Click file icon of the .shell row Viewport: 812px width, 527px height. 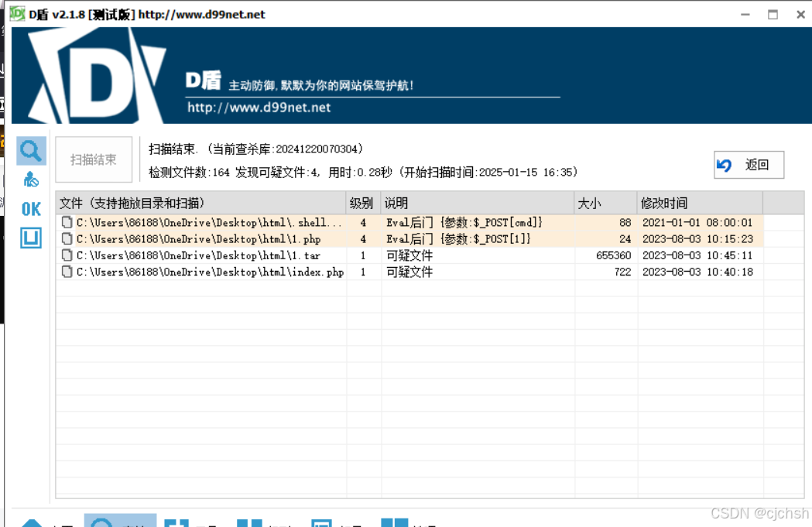(67, 222)
